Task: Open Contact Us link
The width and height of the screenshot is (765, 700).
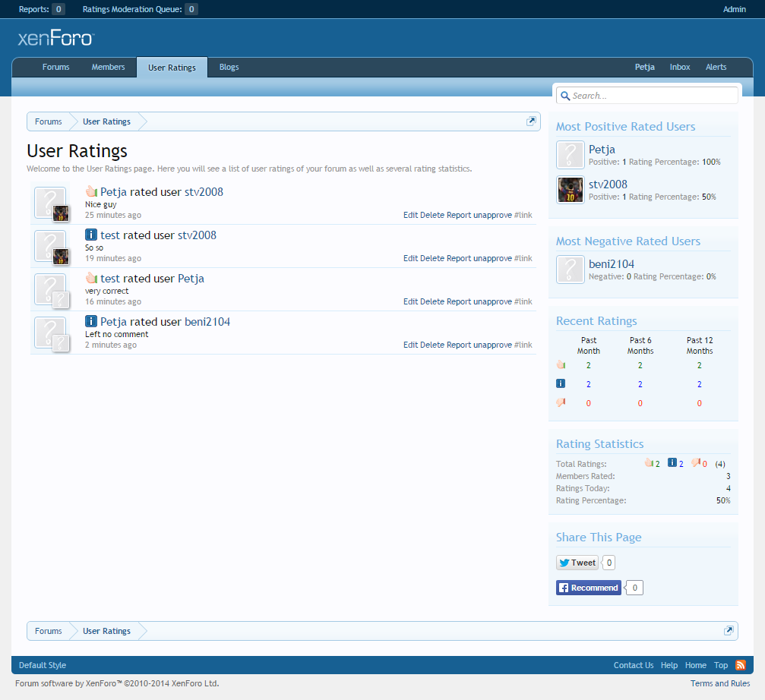Action: click(634, 665)
